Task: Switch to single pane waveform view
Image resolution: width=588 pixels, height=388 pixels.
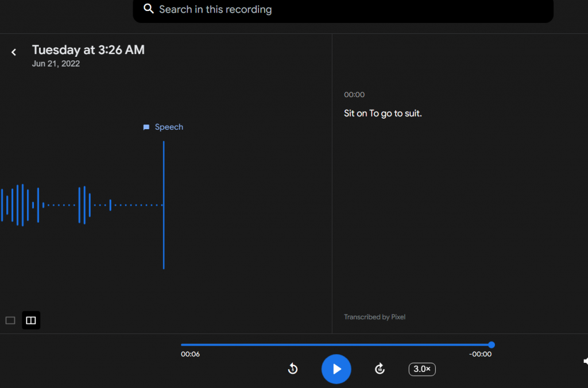Action: coord(10,320)
